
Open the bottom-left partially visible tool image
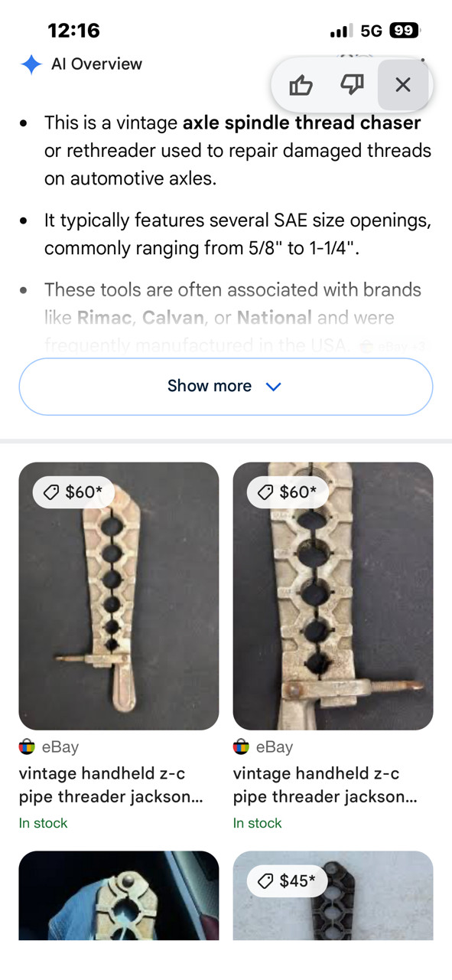(119, 896)
